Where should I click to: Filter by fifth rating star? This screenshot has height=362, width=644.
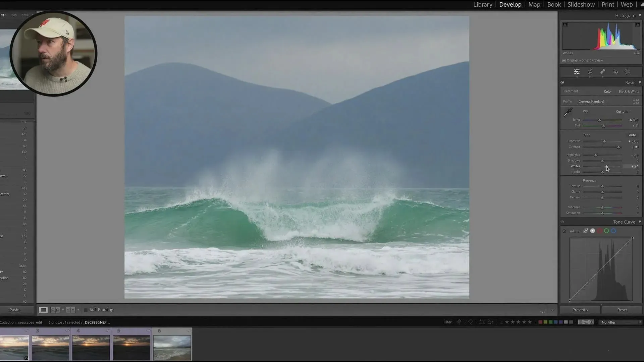point(530,322)
